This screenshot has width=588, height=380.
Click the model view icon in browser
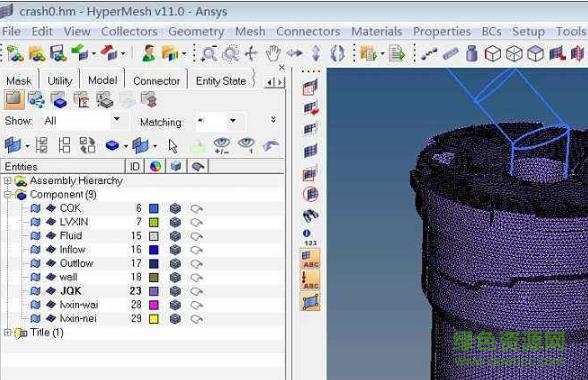coord(14,100)
